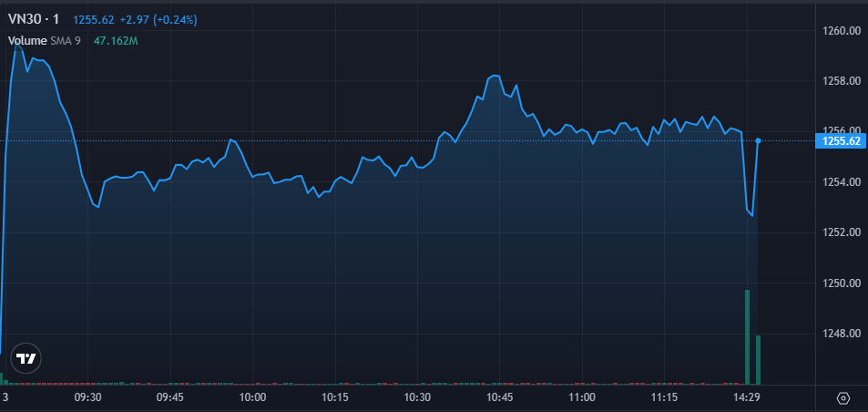
Task: Click the tallest green volume bar
Action: (747, 336)
